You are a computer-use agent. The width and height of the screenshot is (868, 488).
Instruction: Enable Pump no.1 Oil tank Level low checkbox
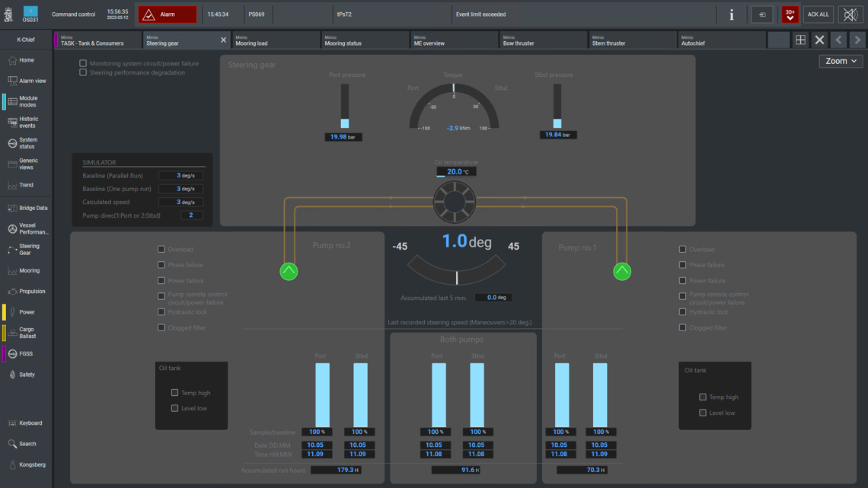[x=703, y=413]
